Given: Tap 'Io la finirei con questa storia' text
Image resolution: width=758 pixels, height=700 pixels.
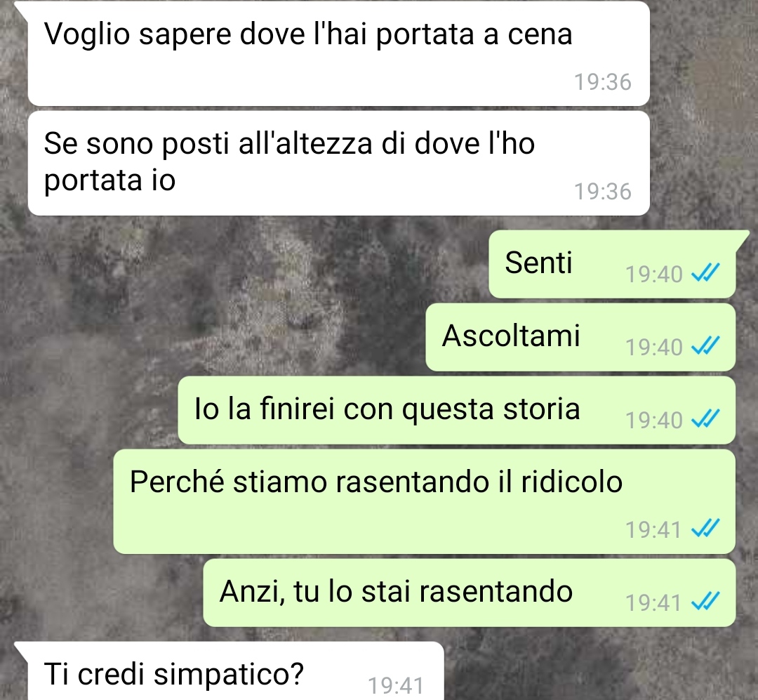Looking at the screenshot, I should coord(387,409).
